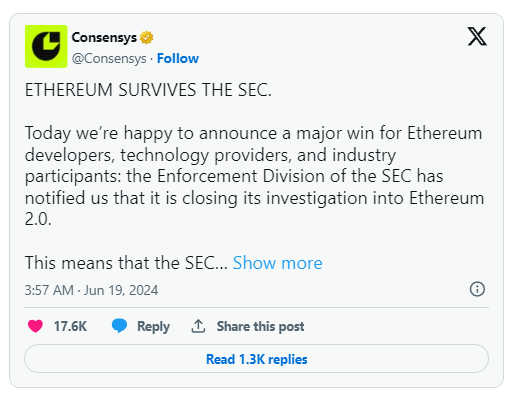Follow the Consensys account

tap(178, 58)
